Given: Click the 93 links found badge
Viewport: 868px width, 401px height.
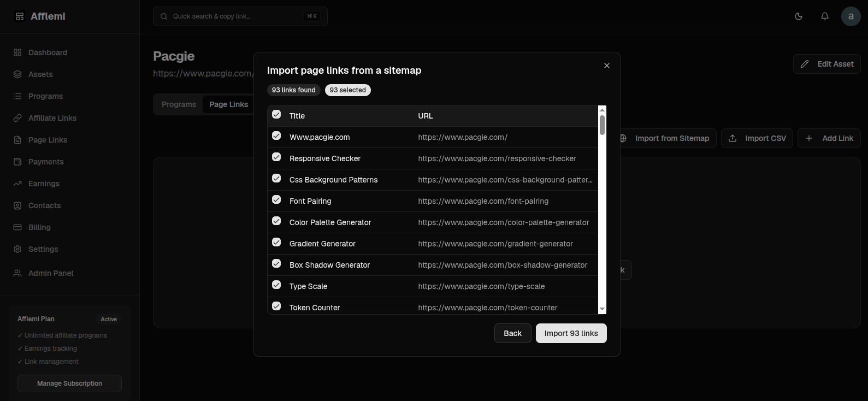Looking at the screenshot, I should [x=294, y=90].
